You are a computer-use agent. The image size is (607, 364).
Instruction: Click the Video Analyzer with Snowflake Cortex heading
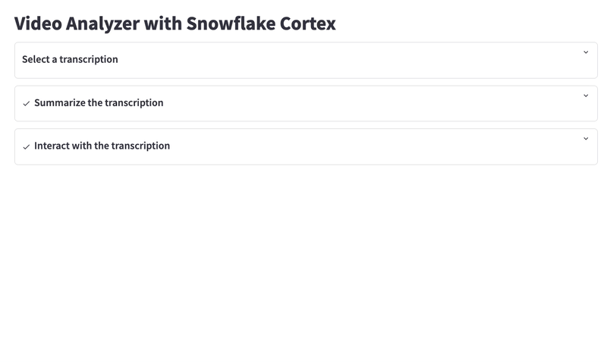click(x=175, y=24)
